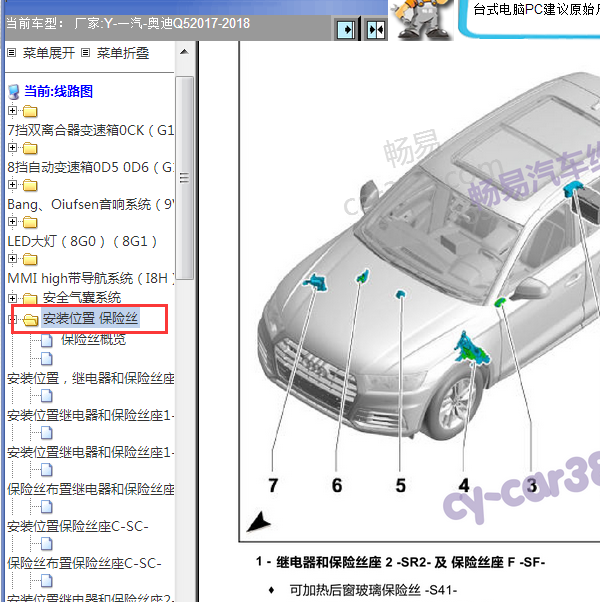
Task: Open the LED大灯 (8G0) (8G1) entry
Action: tap(82, 241)
